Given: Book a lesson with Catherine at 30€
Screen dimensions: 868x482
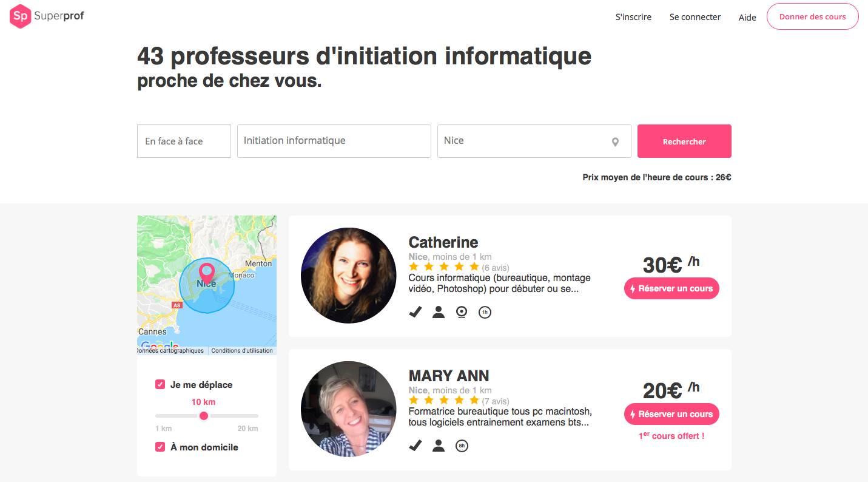Looking at the screenshot, I should (671, 288).
